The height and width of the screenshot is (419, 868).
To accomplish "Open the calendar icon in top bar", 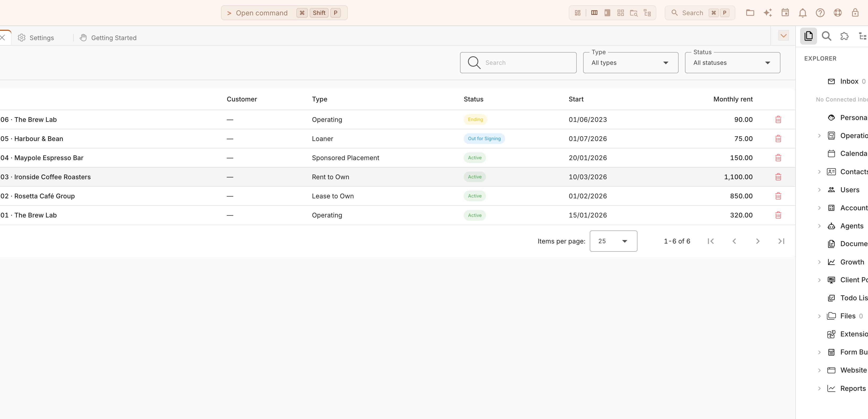I will pos(785,13).
